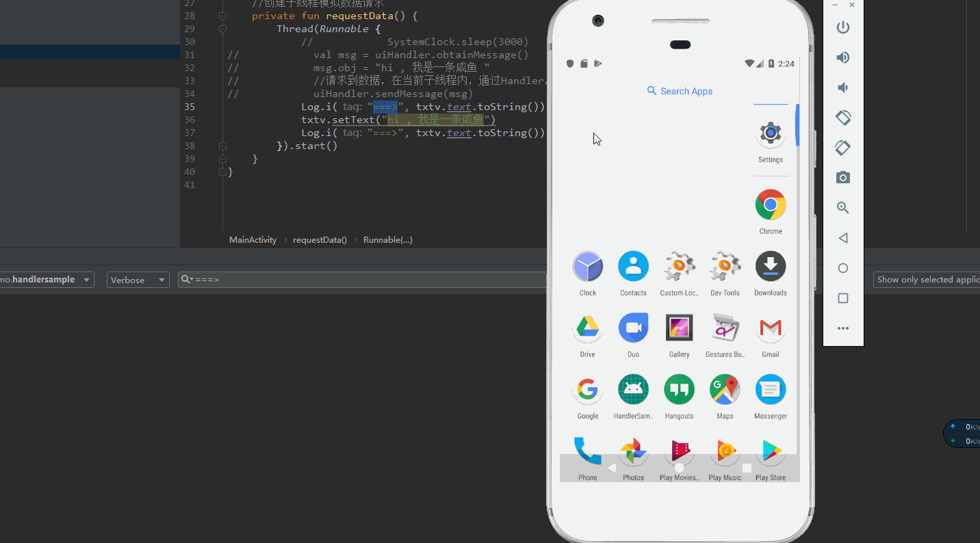The image size is (980, 543).
Task: Lower emulator volume
Action: [842, 88]
